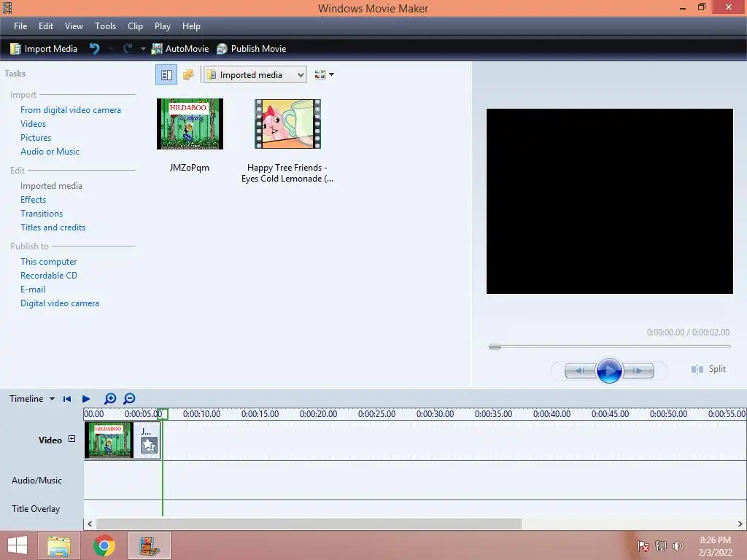Click Publish Movie in the toolbar
The height and width of the screenshot is (560, 747).
click(x=251, y=49)
